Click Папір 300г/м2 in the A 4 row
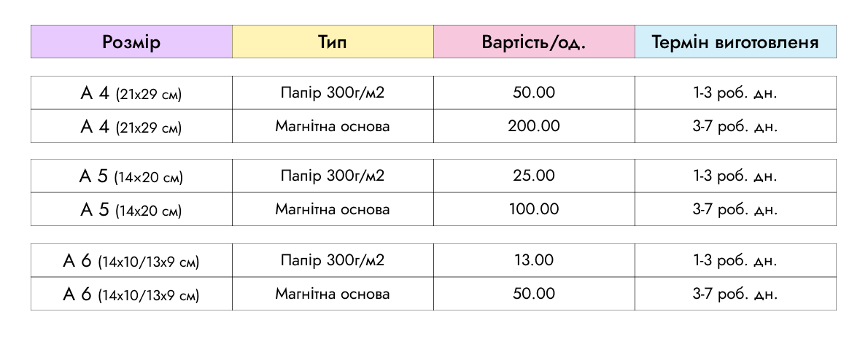Screen dimensions: 868x344 point(333,93)
